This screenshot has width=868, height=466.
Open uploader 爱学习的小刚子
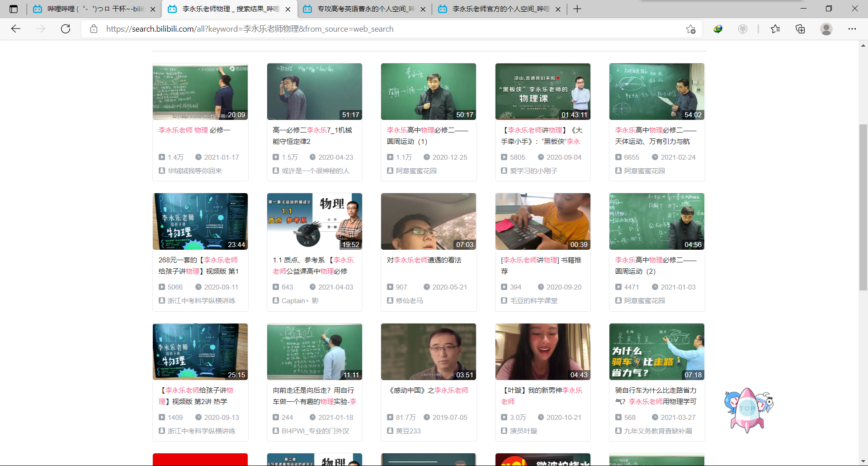(534, 171)
